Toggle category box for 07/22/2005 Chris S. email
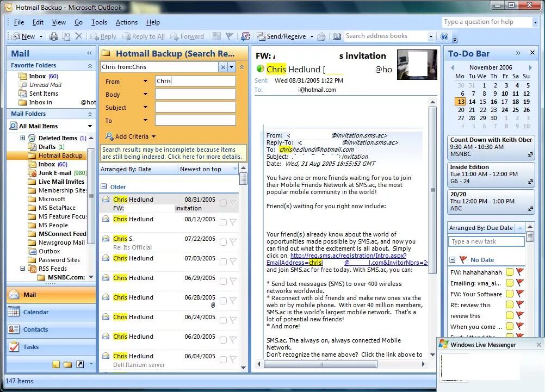Viewport: 545px width, 392px height. pos(223,242)
